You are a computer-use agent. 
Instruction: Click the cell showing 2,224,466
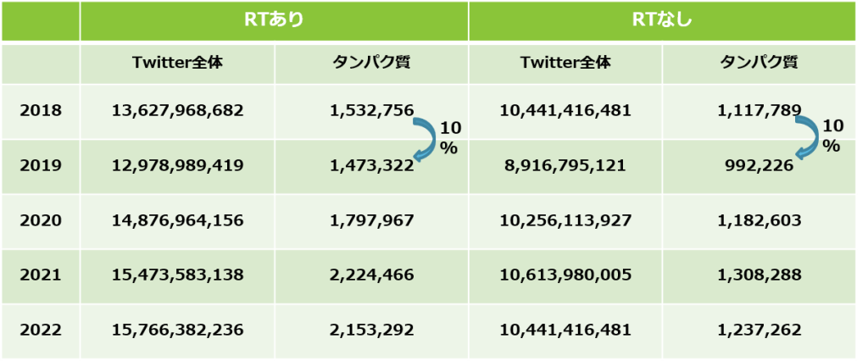pyautogui.click(x=371, y=275)
